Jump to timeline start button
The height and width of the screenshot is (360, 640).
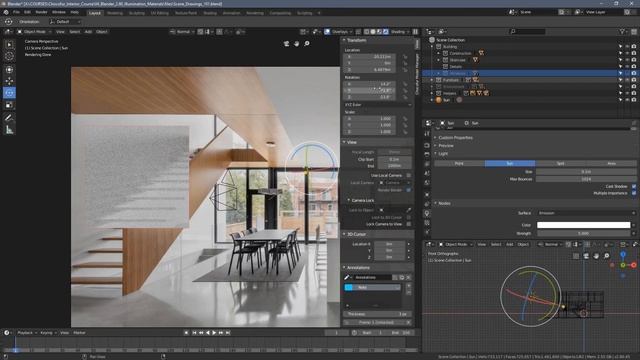point(194,333)
